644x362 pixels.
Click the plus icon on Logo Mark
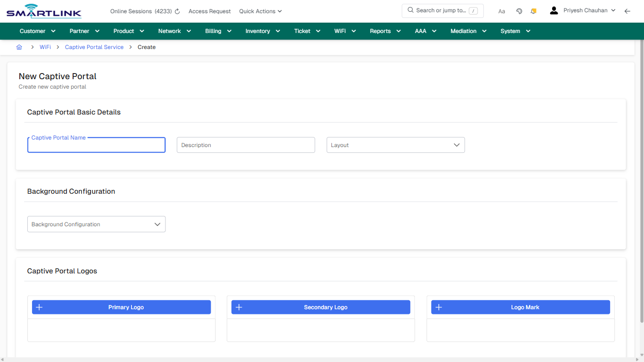coord(438,307)
